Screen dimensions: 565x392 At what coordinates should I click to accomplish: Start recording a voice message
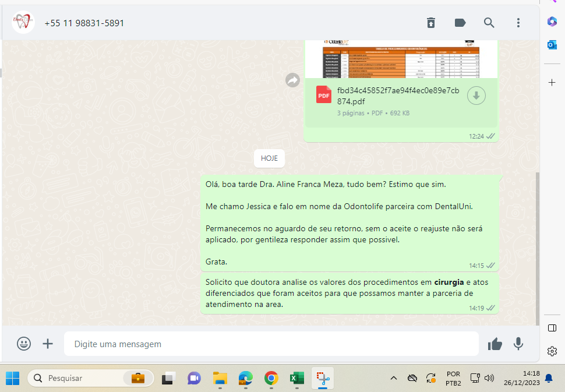point(518,344)
